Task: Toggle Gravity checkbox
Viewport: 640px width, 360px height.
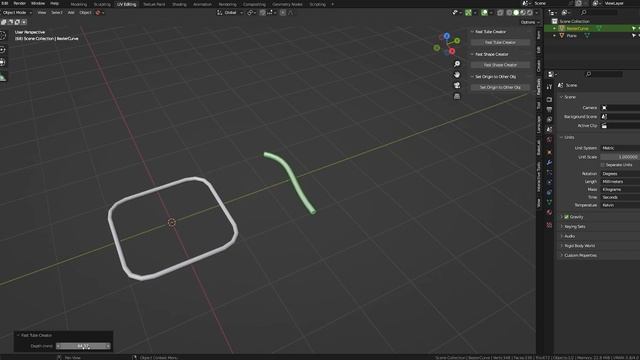Action: click(x=567, y=217)
